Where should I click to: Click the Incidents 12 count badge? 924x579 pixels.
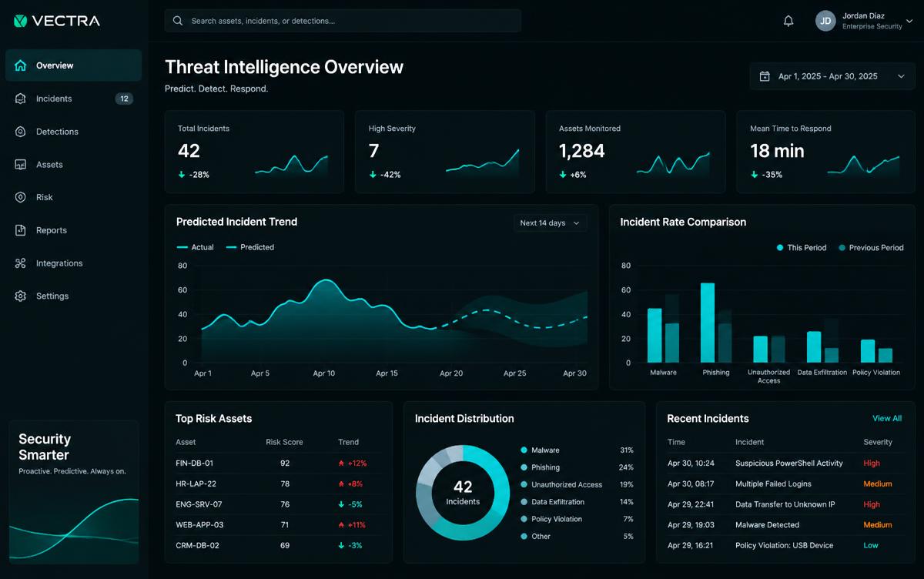tap(124, 99)
